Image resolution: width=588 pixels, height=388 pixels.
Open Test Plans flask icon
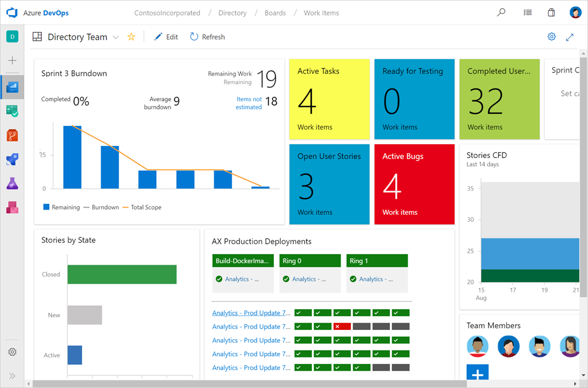(12, 183)
